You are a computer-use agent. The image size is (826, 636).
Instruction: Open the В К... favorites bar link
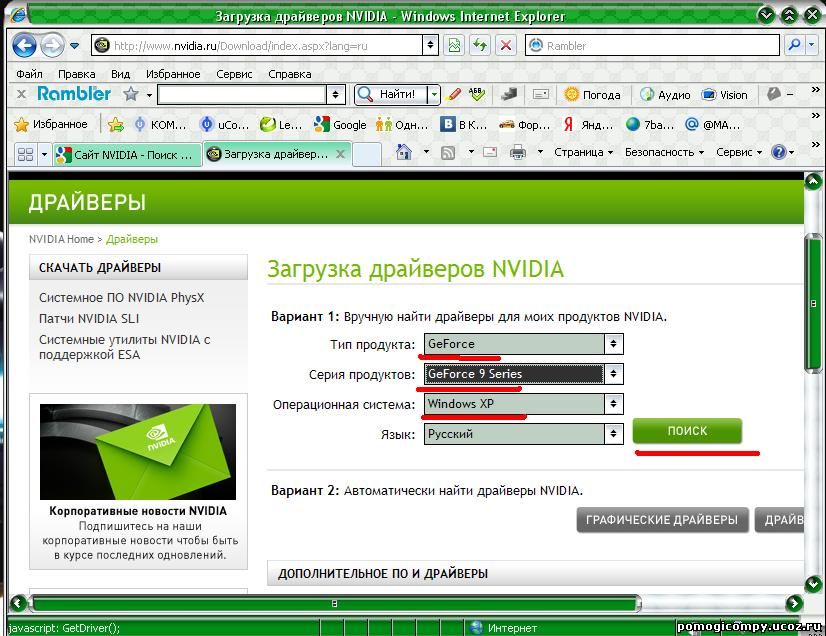464,124
